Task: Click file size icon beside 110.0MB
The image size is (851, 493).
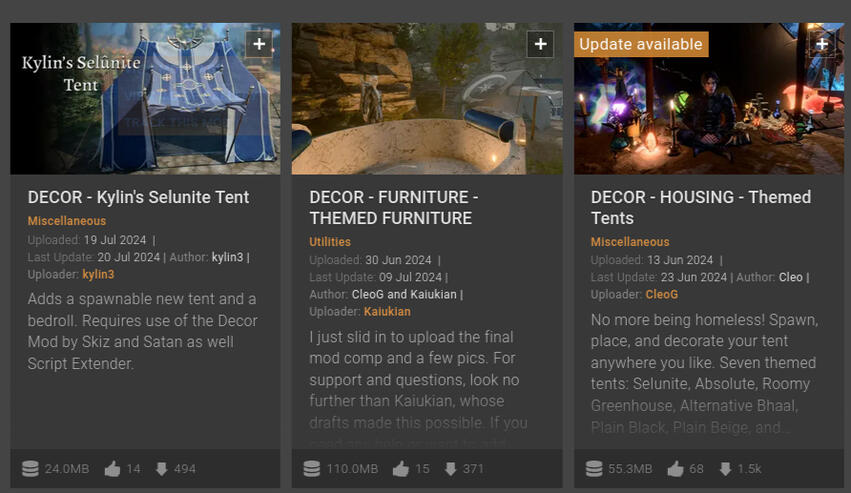Action: point(312,469)
